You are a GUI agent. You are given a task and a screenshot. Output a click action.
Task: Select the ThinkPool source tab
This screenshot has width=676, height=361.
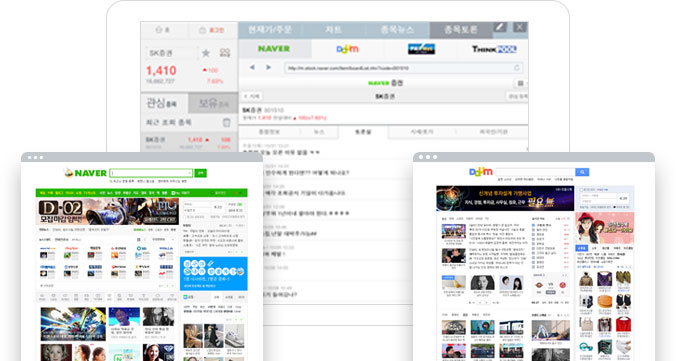[x=494, y=49]
